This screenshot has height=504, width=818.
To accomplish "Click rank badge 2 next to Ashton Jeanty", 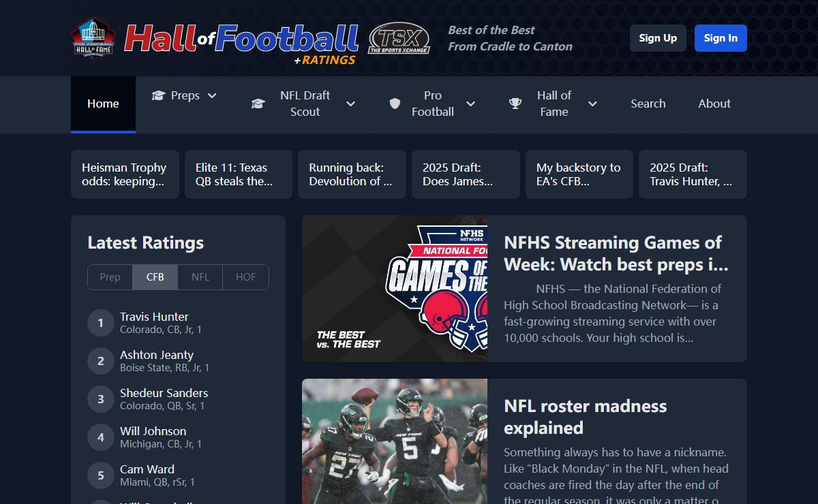I will click(x=101, y=361).
